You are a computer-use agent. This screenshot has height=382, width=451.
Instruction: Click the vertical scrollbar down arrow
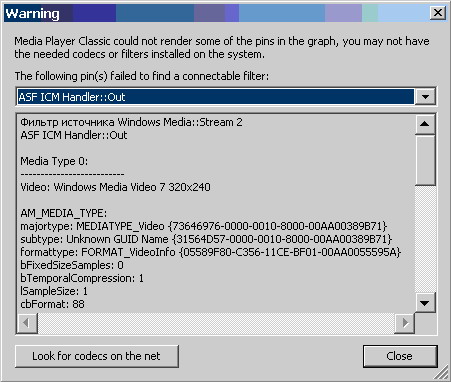(x=425, y=303)
